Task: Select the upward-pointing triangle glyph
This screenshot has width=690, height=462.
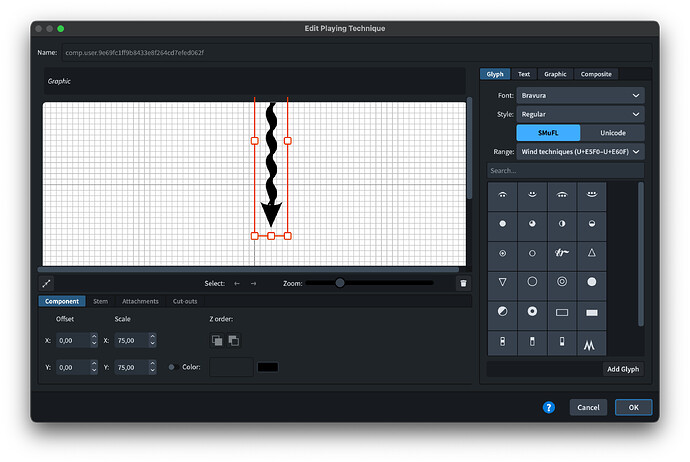Action: point(592,253)
